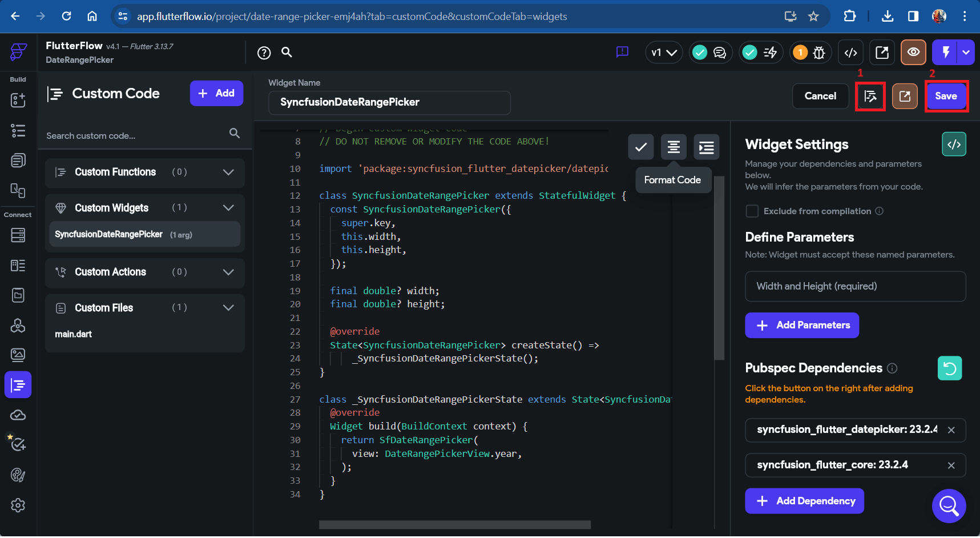Image resolution: width=980 pixels, height=538 pixels.
Task: Click the custom code search magnifier
Action: 234,134
